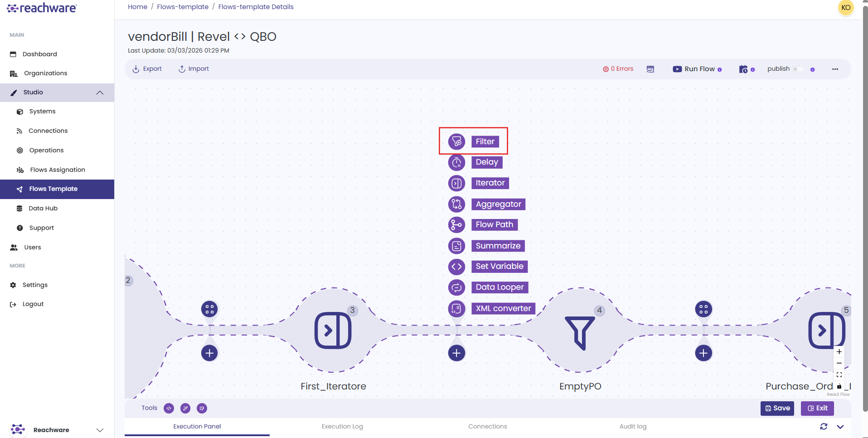Image resolution: width=868 pixels, height=438 pixels.
Task: View the 0 Errors indicator
Action: 618,69
